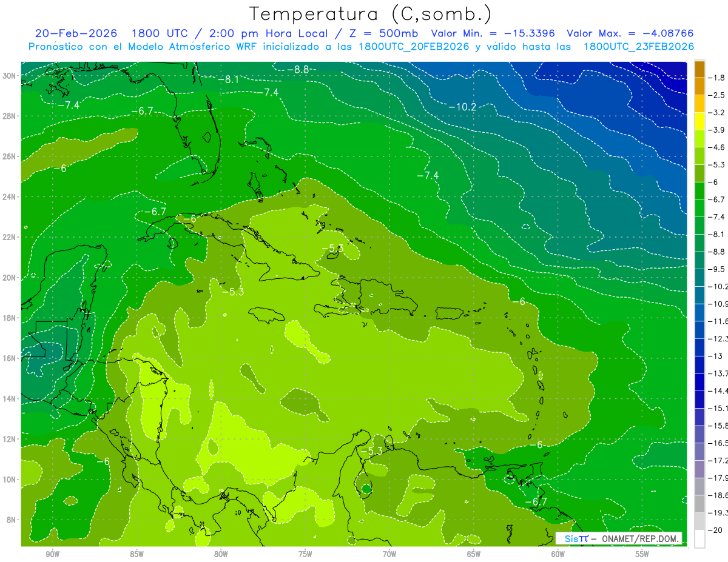
Task: Pick the purple swatch between -17.2 and -17.9
Action: click(x=699, y=469)
